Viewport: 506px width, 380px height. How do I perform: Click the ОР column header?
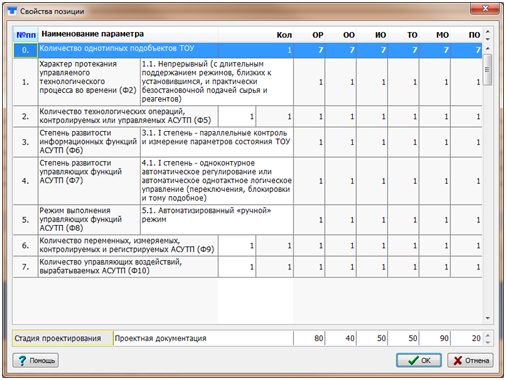pyautogui.click(x=317, y=35)
